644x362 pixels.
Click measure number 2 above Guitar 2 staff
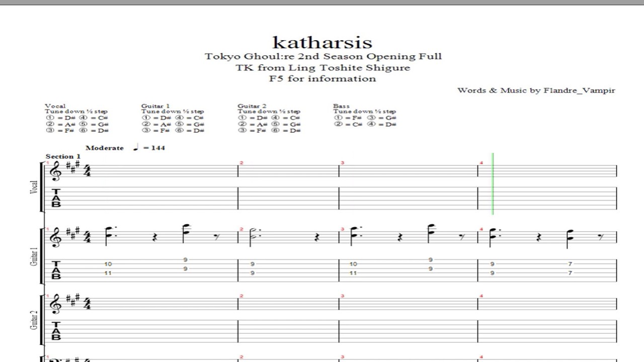[x=242, y=296]
